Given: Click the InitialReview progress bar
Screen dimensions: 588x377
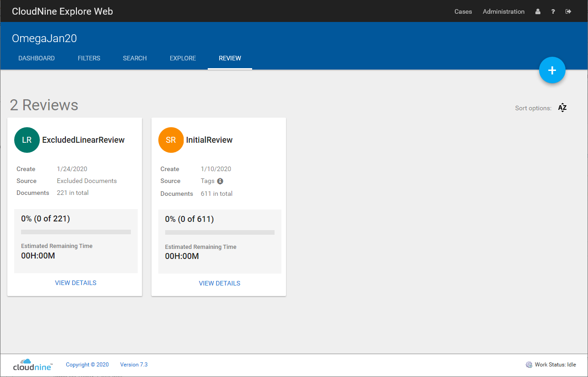Looking at the screenshot, I should 220,232.
